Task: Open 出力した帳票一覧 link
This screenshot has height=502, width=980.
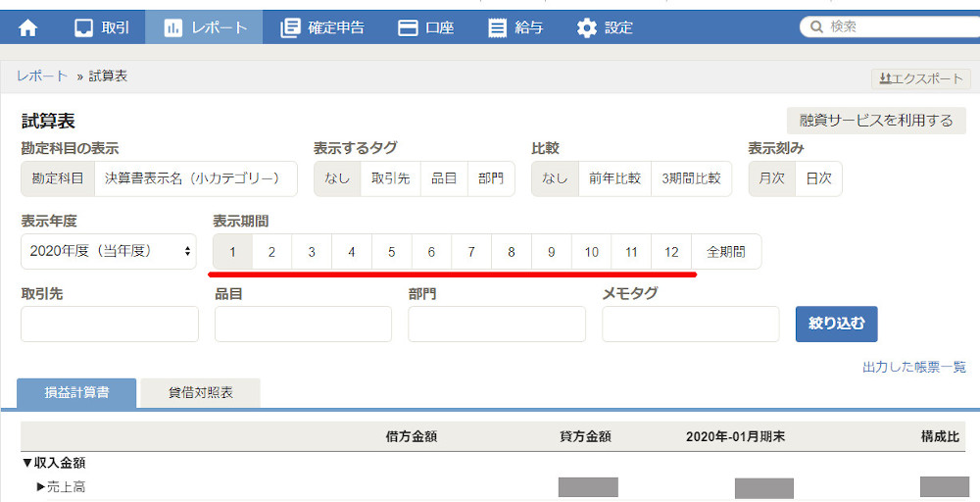Action: click(x=914, y=367)
